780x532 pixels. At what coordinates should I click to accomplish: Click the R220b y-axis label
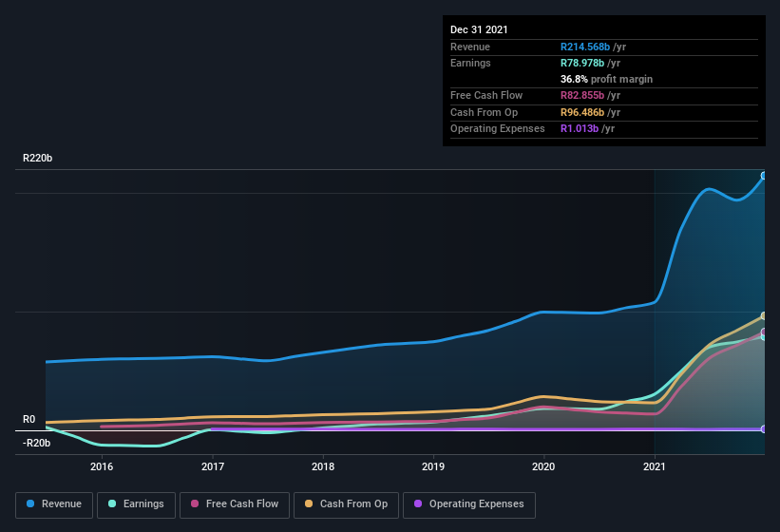(37, 158)
